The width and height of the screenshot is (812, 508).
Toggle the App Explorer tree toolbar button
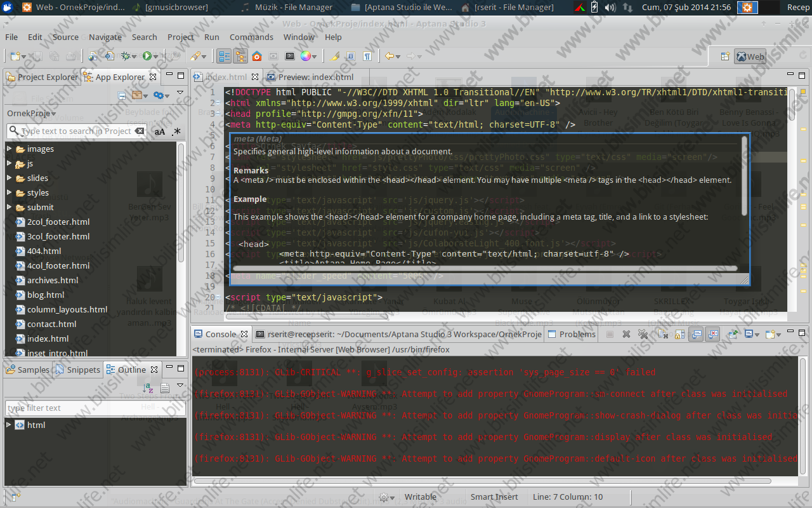[x=240, y=56]
